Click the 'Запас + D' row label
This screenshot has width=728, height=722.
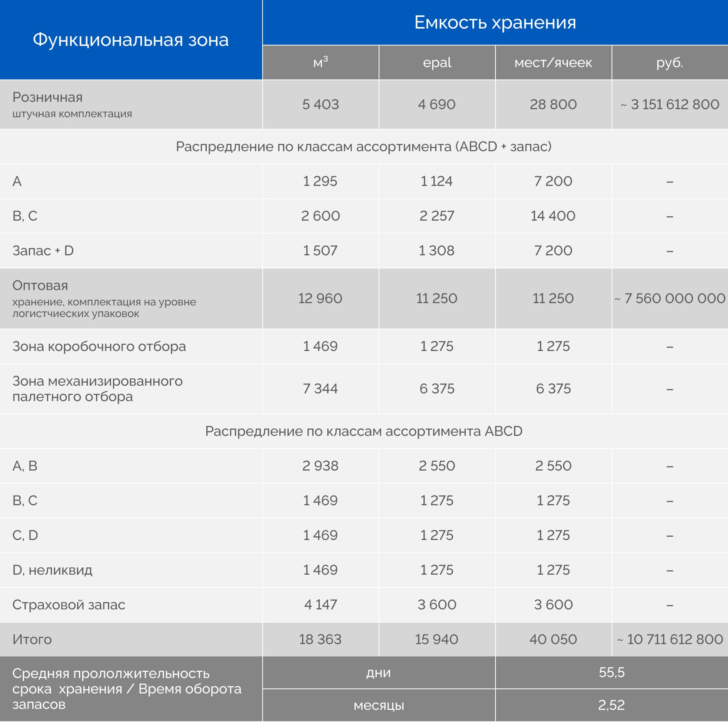pos(43,251)
